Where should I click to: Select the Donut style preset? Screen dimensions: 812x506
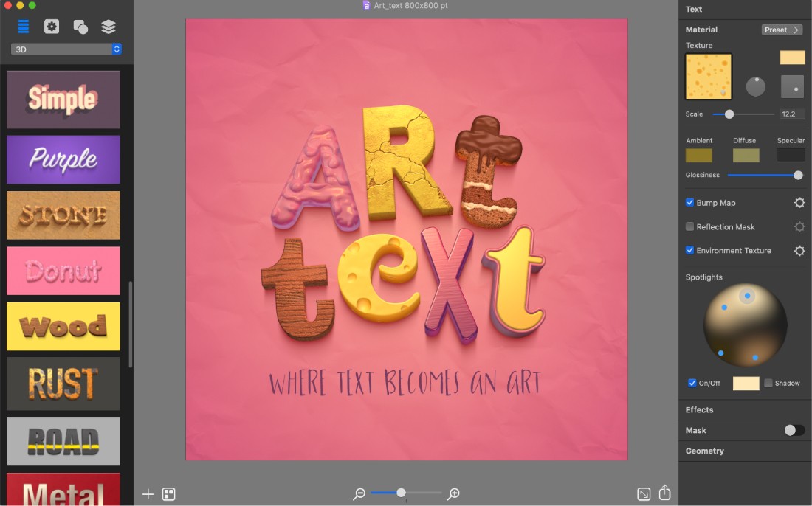click(63, 271)
